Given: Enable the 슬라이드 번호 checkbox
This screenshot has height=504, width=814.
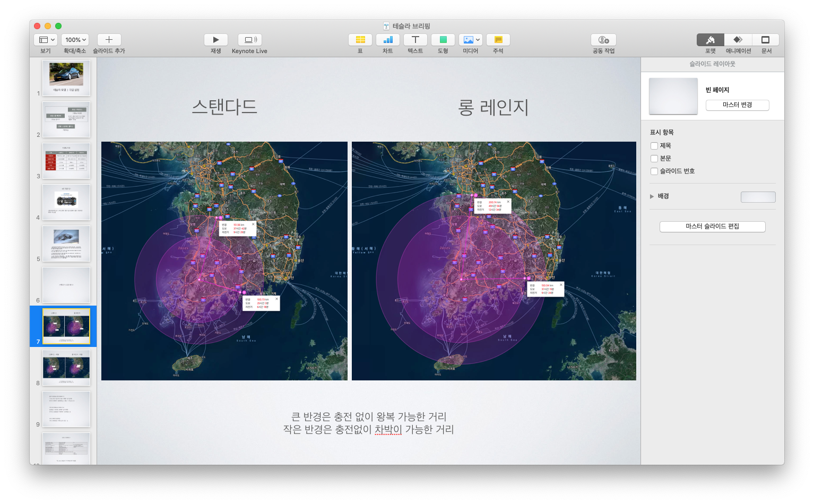Looking at the screenshot, I should coord(654,171).
